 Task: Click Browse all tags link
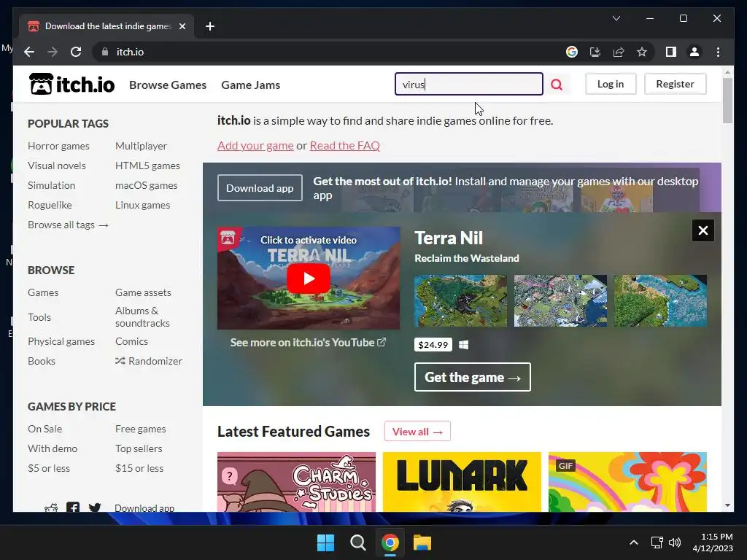tap(68, 225)
